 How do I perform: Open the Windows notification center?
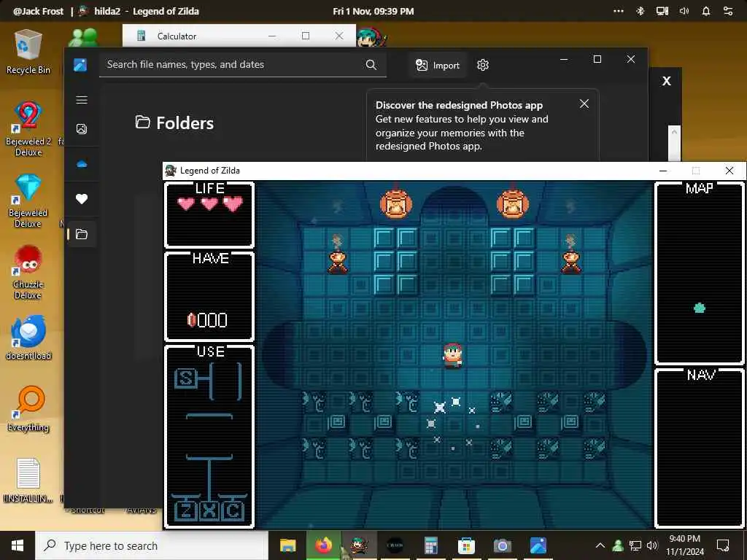pos(723,545)
